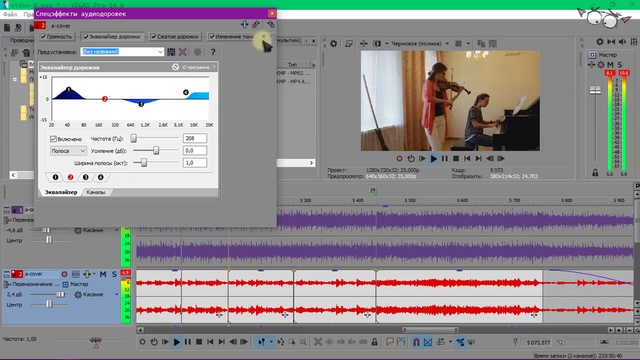This screenshot has width=640, height=360.
Task: Open plug-in help question mark
Action: click(213, 52)
